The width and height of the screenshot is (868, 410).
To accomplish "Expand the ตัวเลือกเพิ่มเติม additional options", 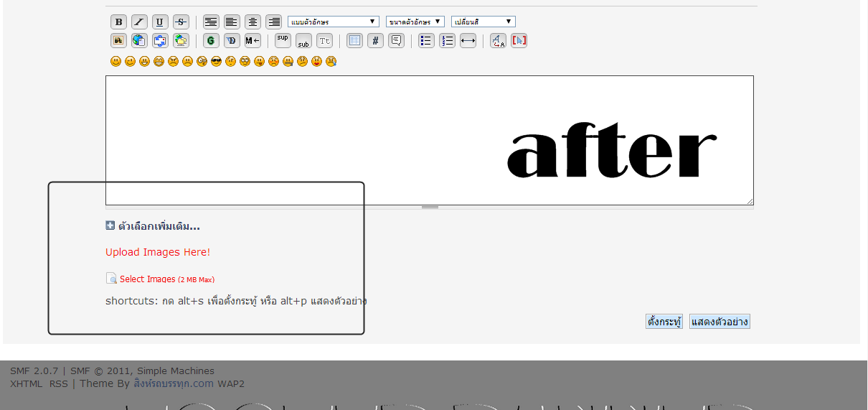I will coord(153,226).
